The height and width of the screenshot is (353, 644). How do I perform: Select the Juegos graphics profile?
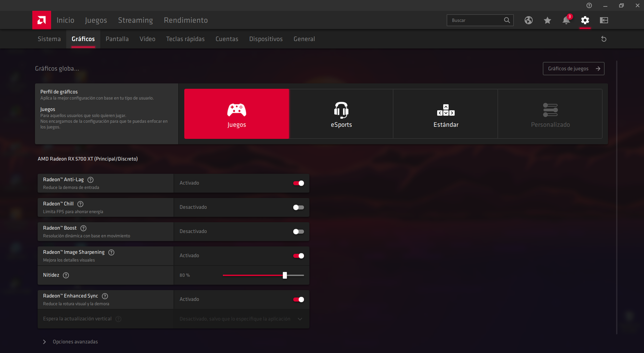[x=236, y=114]
